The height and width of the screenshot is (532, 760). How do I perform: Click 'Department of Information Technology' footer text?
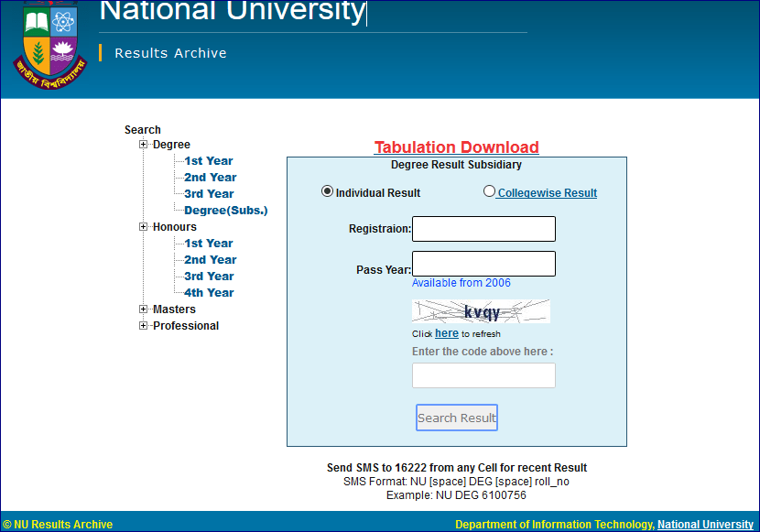[x=555, y=525]
